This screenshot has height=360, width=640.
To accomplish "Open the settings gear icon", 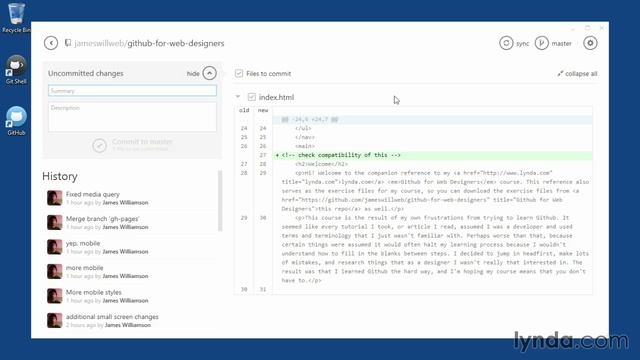I will pyautogui.click(x=590, y=43).
